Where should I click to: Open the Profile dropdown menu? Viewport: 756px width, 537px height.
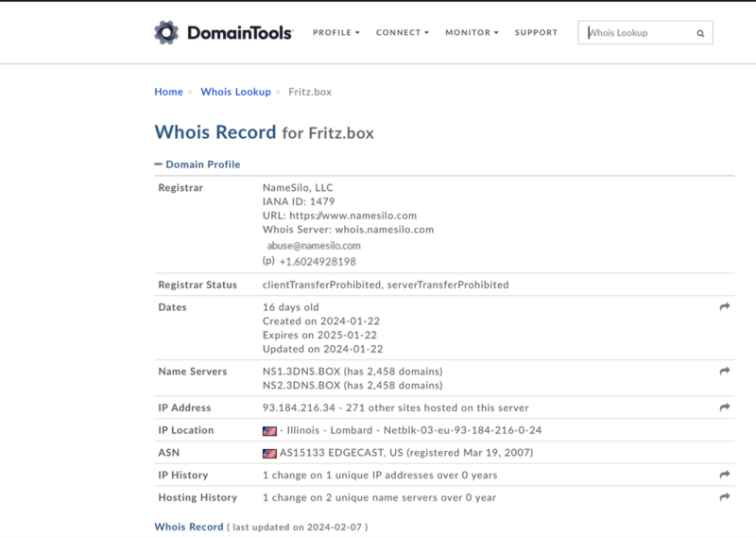[x=335, y=33]
